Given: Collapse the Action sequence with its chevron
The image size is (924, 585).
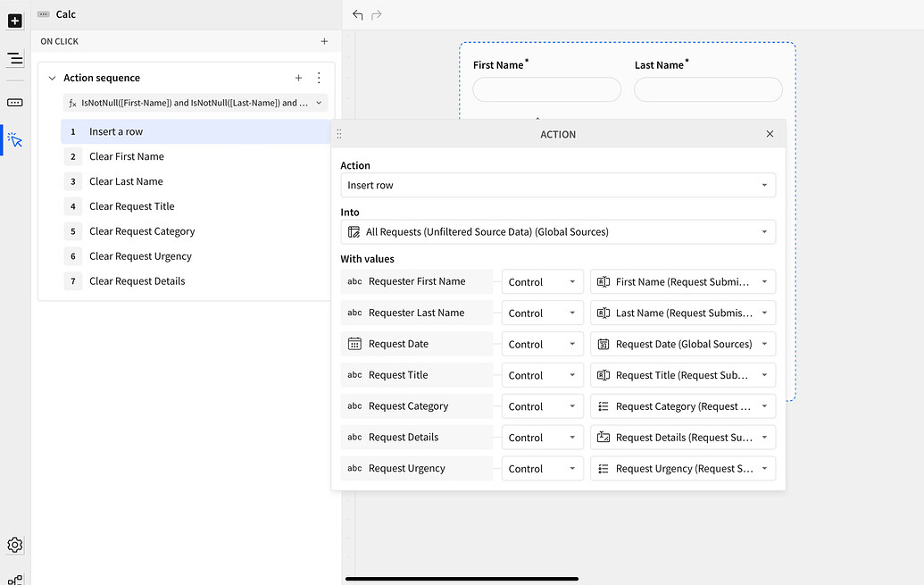Looking at the screenshot, I should coord(52,78).
